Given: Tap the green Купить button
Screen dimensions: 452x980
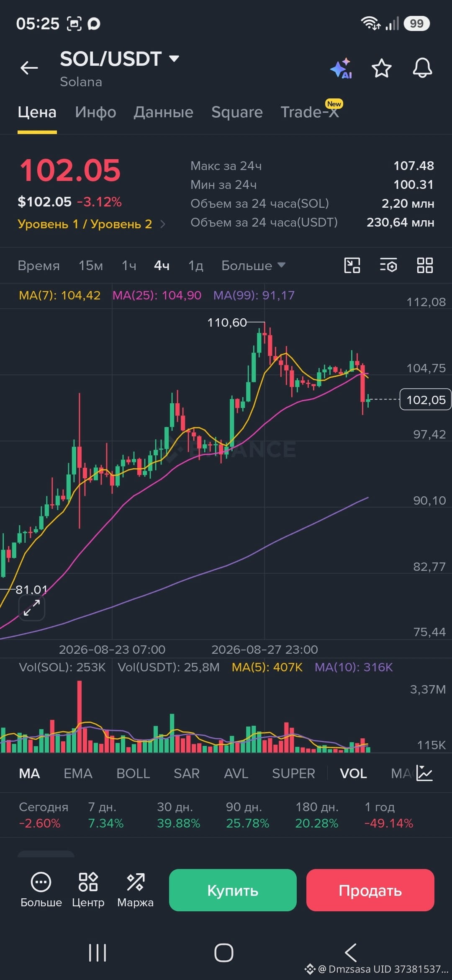Looking at the screenshot, I should [233, 890].
